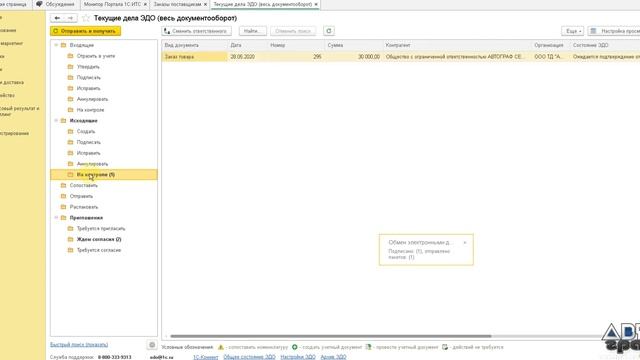Image resolution: width=640 pixels, height=360 pixels.
Task: Click the refresh list icon button
Action: point(329,31)
